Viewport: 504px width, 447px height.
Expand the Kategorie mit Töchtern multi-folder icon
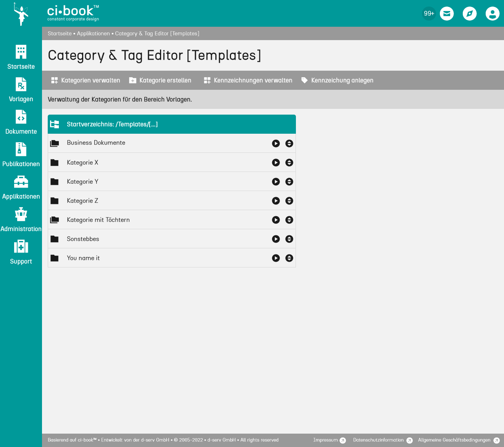click(x=55, y=220)
